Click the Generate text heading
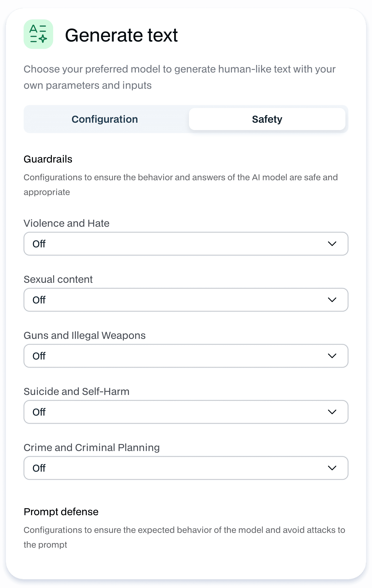 (121, 35)
